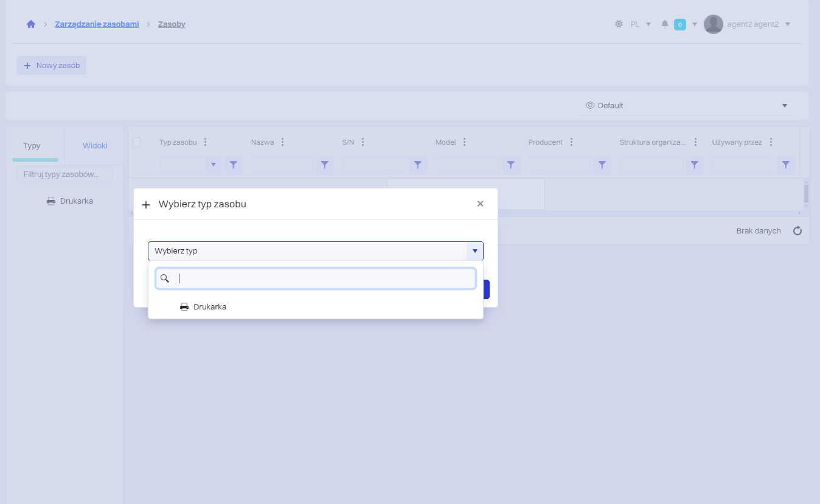The image size is (820, 504).
Task: Click the user avatar icon
Action: (713, 24)
